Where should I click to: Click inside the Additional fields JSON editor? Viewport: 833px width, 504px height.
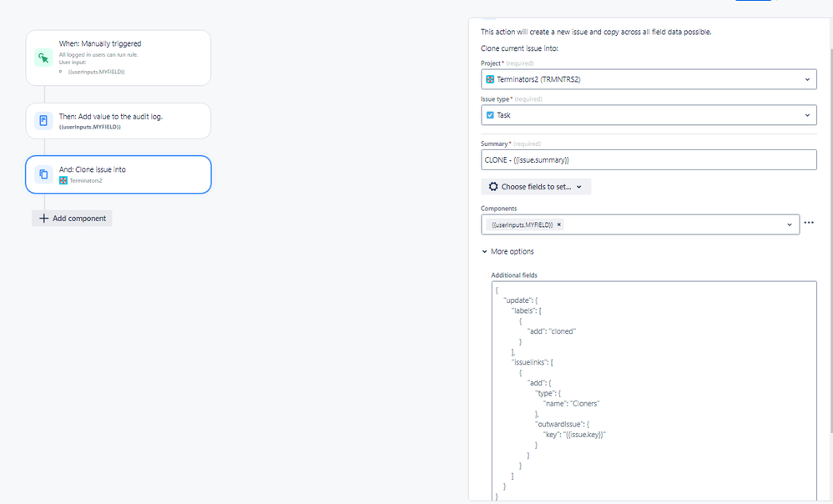pyautogui.click(x=654, y=391)
